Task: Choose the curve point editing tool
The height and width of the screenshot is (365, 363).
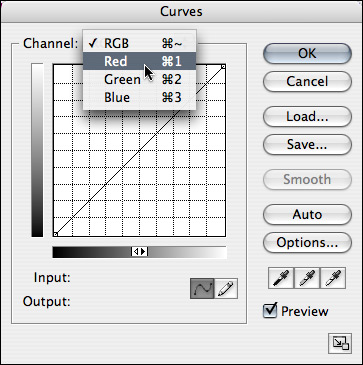Action: 202,288
